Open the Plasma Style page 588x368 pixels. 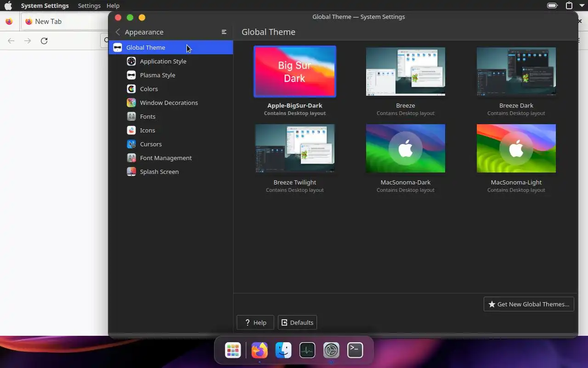coord(171,75)
